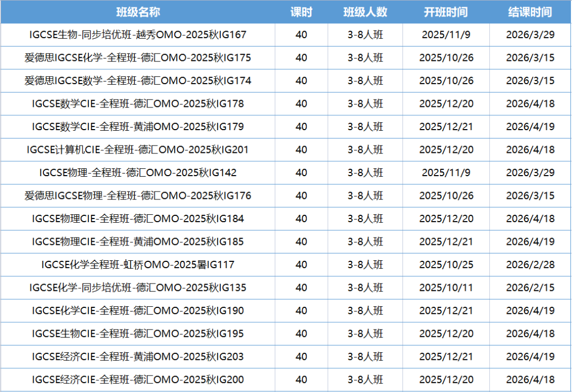
Task: Click the IGCSE生物CIE IG195 class name
Action: 138,334
